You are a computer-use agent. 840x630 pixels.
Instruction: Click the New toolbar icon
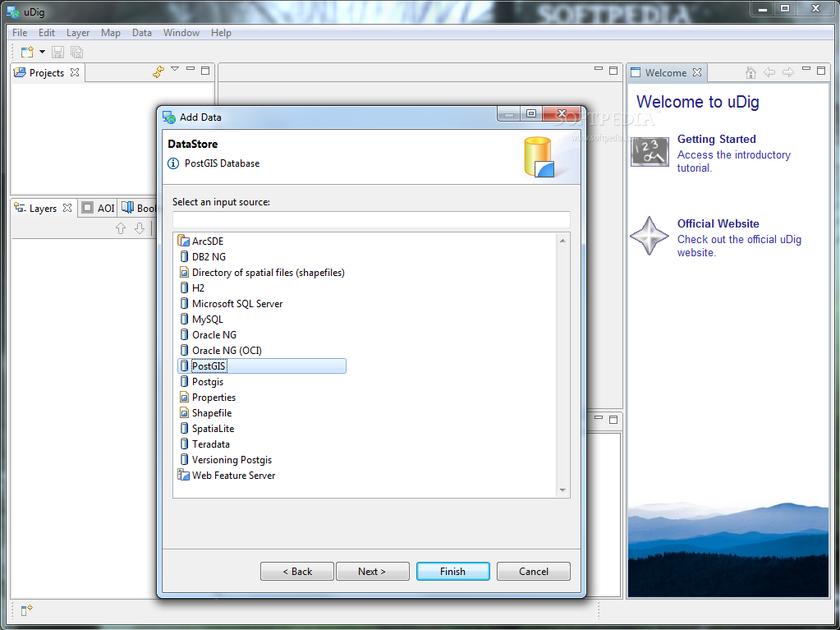coord(27,52)
